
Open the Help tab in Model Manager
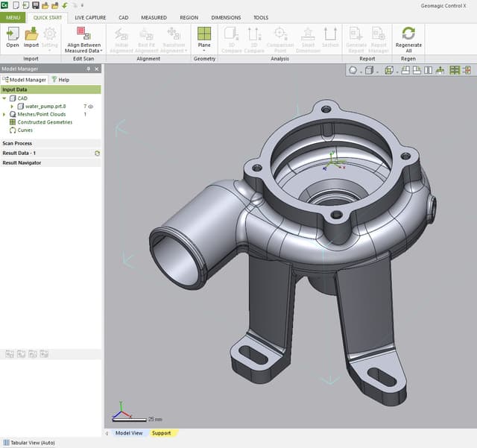pos(60,80)
